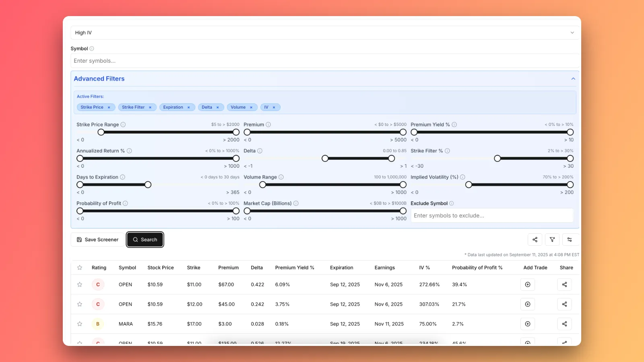Click the Search button
Image resolution: width=644 pixels, height=362 pixels.
(145, 240)
